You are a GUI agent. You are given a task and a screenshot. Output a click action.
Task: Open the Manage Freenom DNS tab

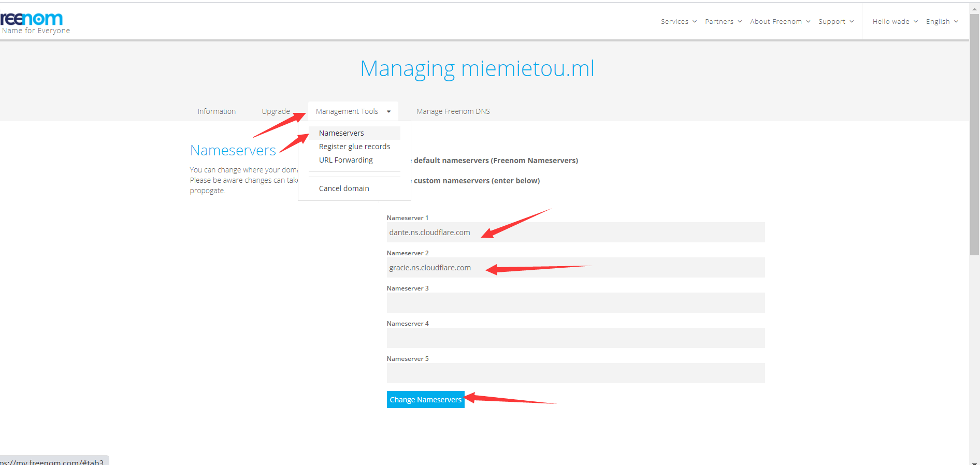(453, 111)
